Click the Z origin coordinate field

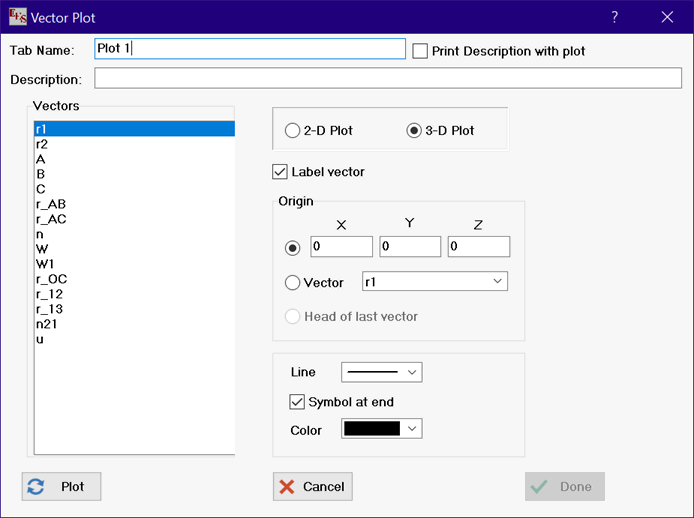(478, 247)
